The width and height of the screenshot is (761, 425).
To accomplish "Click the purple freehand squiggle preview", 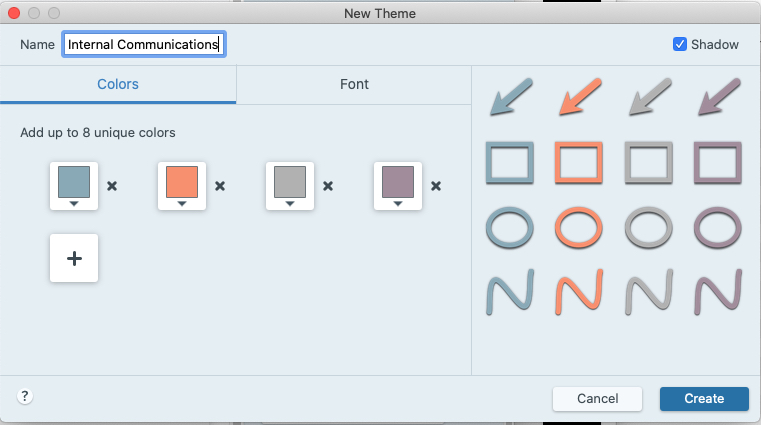I will point(718,292).
